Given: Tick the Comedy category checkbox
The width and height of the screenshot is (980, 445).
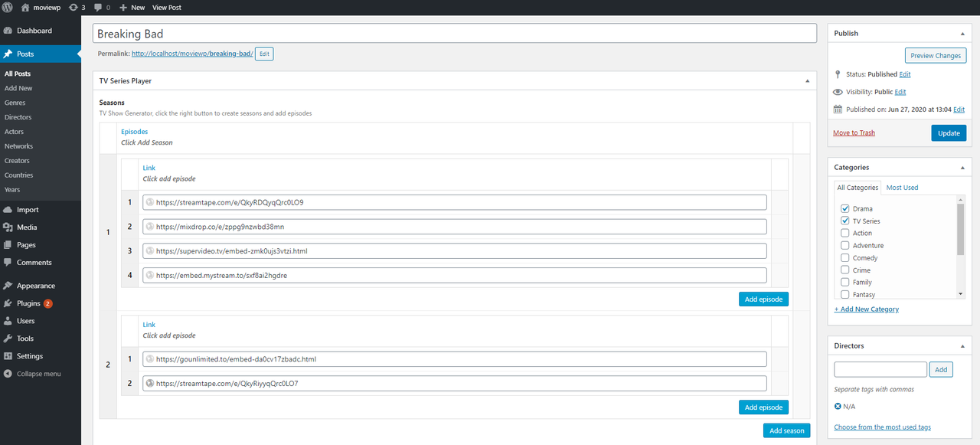Looking at the screenshot, I should point(845,258).
